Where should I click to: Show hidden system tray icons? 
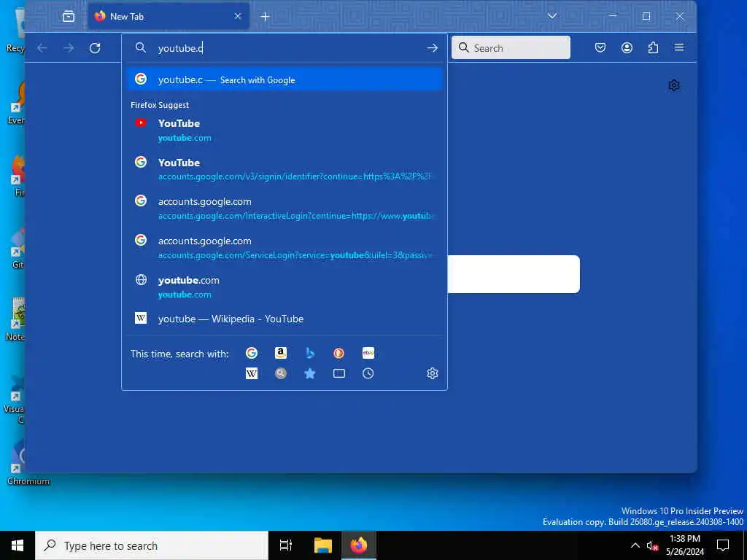(x=635, y=545)
